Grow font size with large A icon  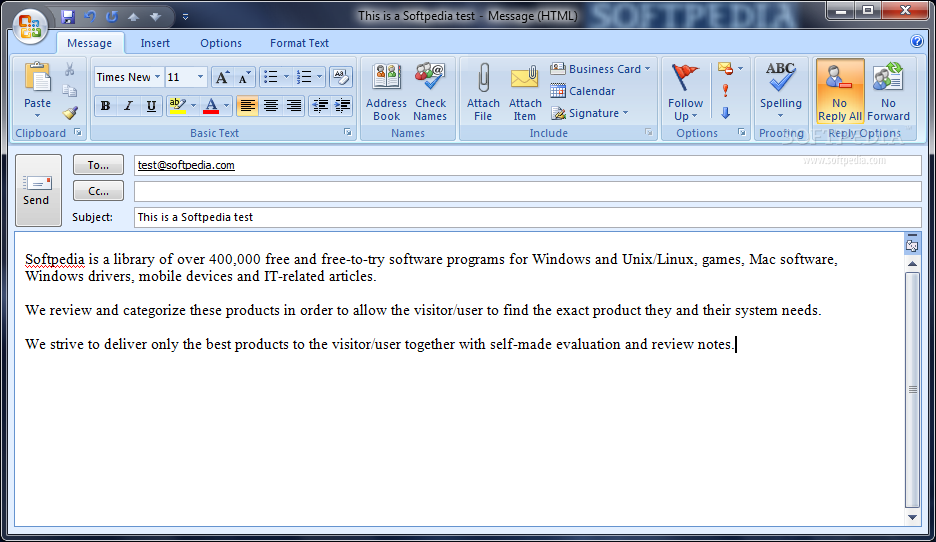(222, 77)
